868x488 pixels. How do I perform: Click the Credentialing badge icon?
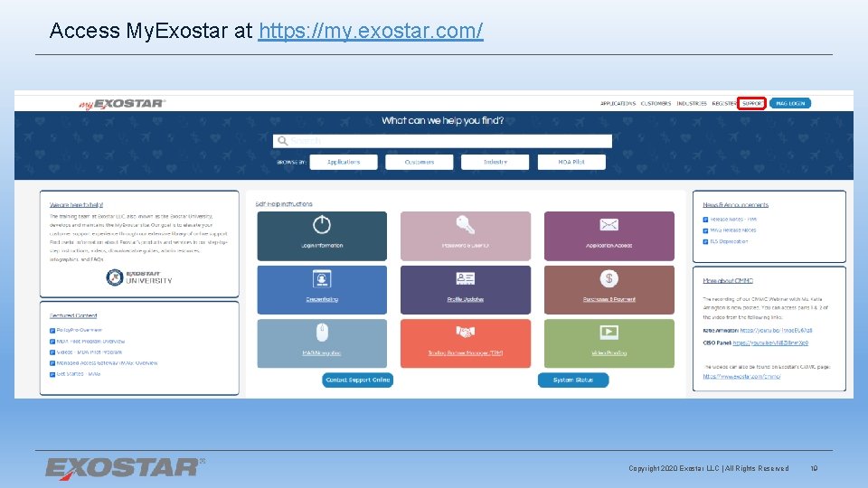click(322, 278)
